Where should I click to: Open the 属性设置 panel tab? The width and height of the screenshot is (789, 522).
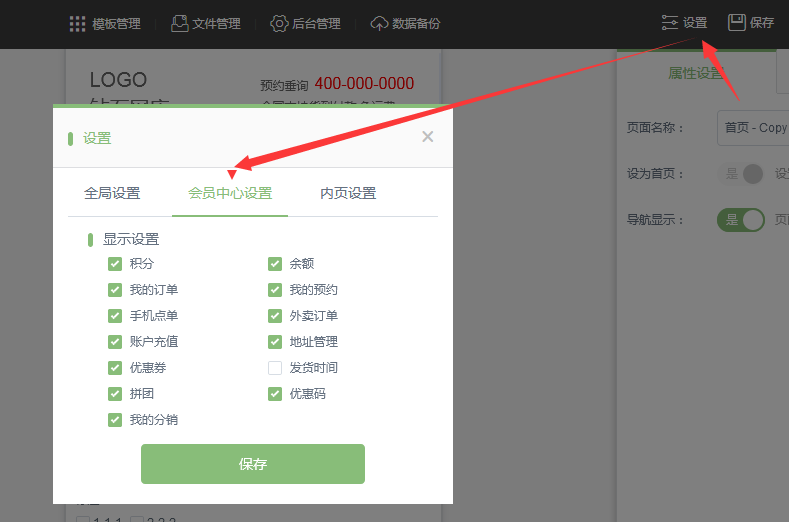point(695,73)
